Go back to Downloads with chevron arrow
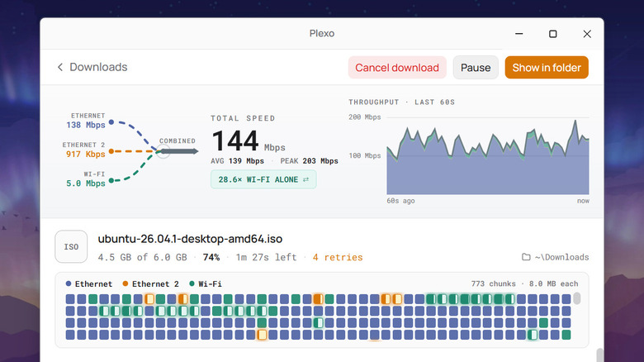Screen dimensions: 644x362 tap(60, 67)
